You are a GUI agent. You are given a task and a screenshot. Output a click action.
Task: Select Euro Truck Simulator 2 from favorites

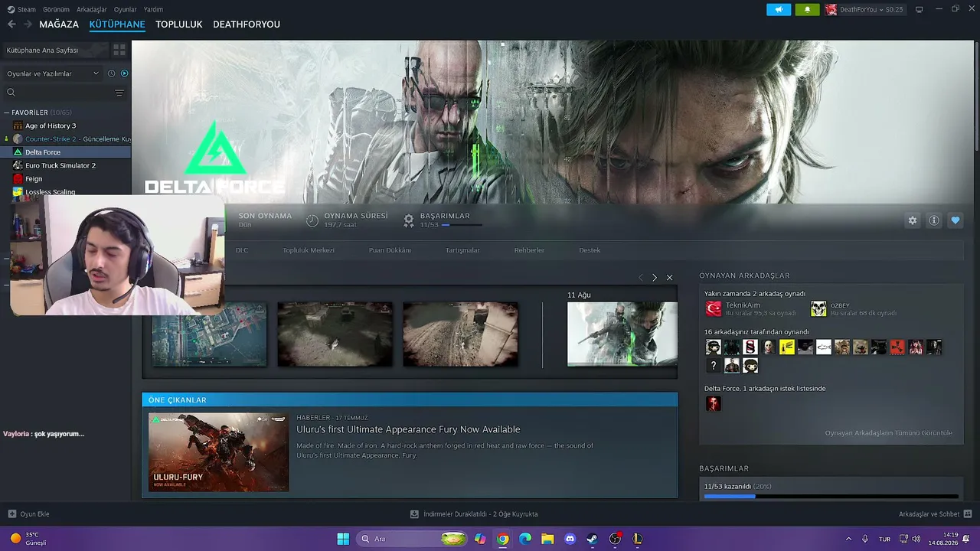(60, 165)
